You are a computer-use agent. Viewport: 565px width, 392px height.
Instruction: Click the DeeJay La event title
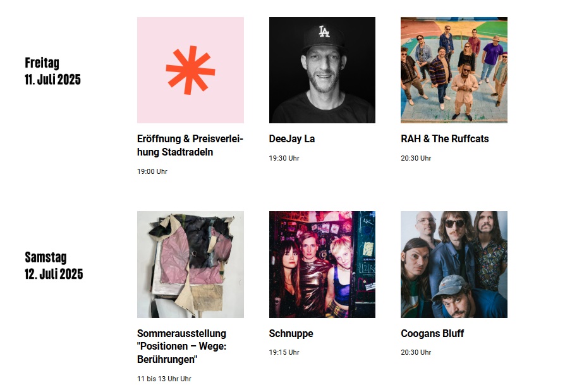292,139
